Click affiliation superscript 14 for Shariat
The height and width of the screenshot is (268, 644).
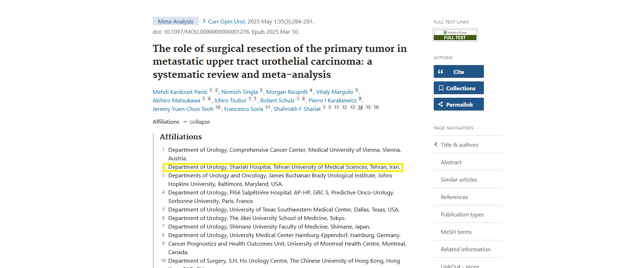click(x=360, y=107)
